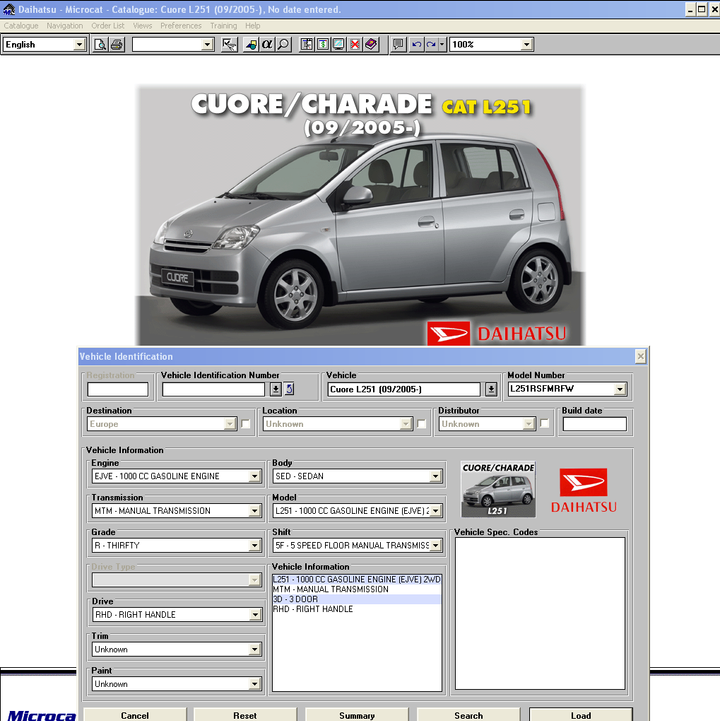This screenshot has height=721, width=720.
Task: Click the Registration input field
Action: 118,389
